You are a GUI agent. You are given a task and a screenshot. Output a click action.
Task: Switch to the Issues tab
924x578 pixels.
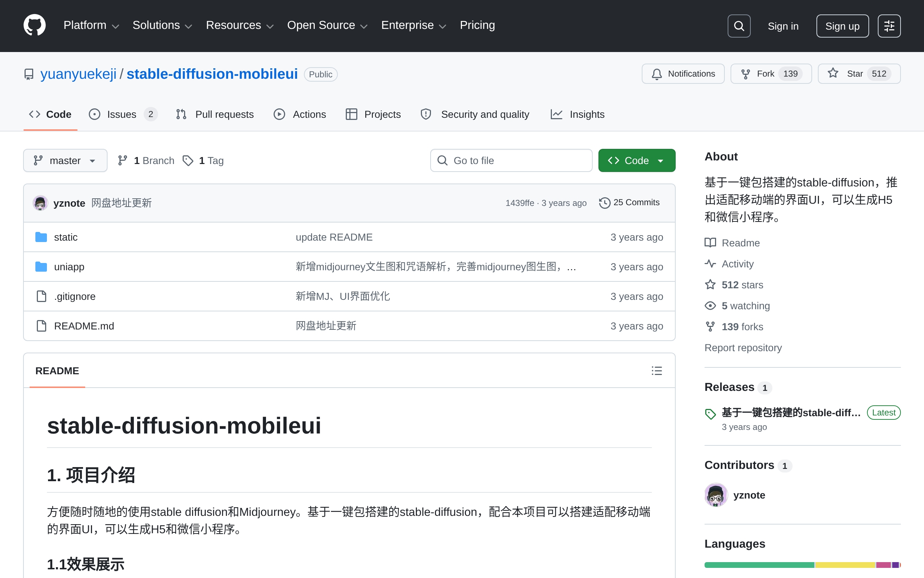click(x=123, y=114)
